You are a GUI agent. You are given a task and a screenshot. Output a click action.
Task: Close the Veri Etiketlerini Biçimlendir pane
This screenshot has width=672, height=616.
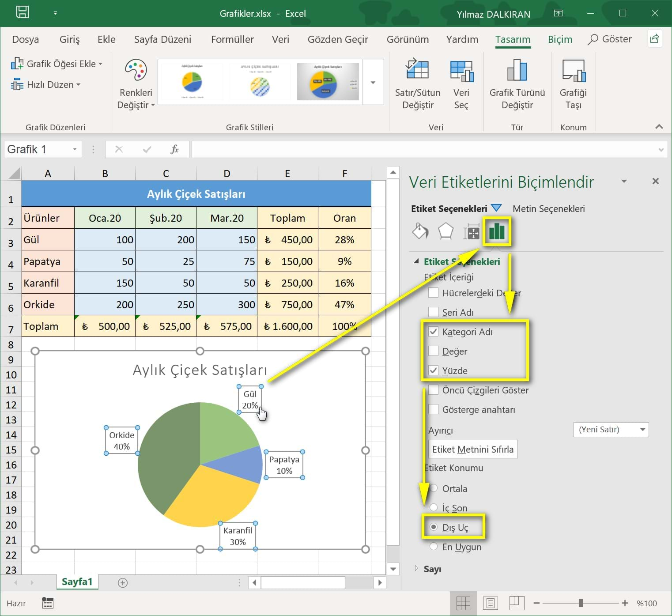tap(655, 181)
